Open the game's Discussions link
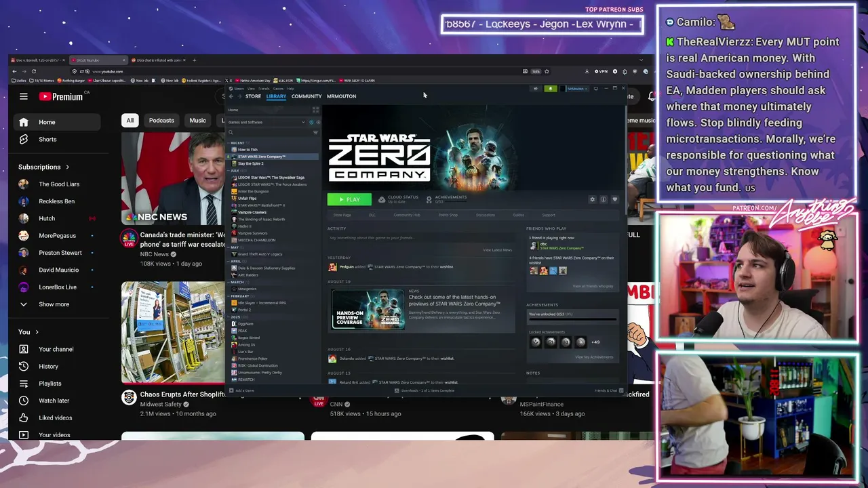Viewport: 868px width, 488px height. (486, 215)
